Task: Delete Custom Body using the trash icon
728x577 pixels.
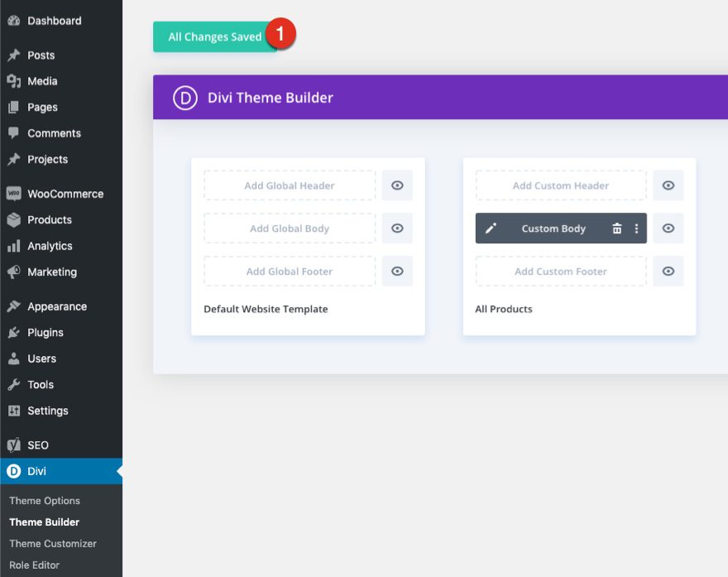Action: point(617,228)
